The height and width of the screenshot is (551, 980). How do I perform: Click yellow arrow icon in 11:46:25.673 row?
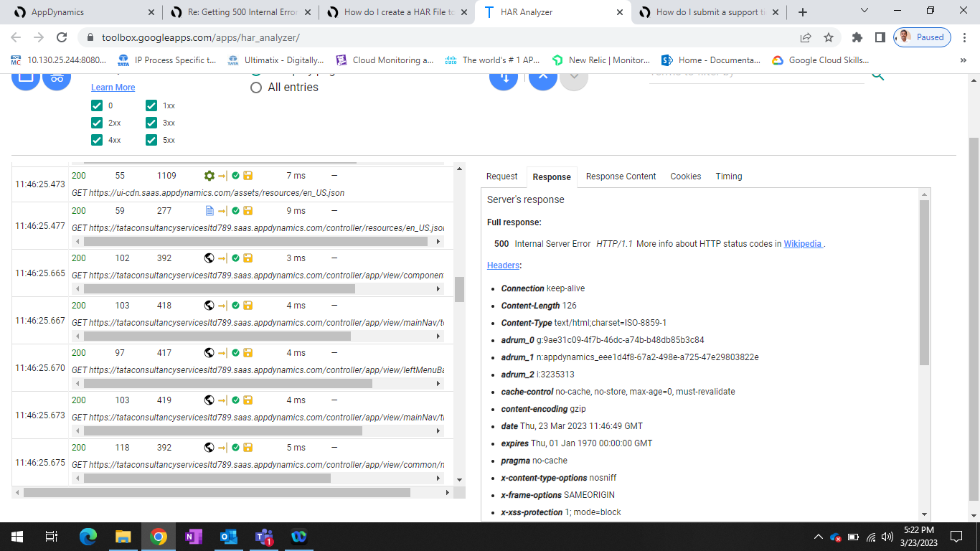pyautogui.click(x=223, y=400)
